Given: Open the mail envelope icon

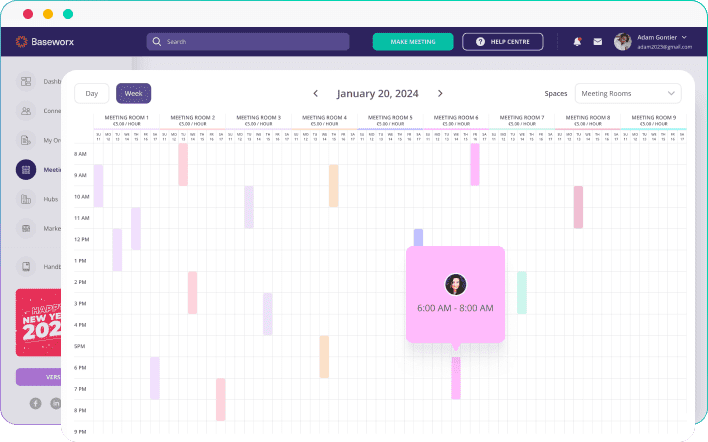Looking at the screenshot, I should [598, 42].
